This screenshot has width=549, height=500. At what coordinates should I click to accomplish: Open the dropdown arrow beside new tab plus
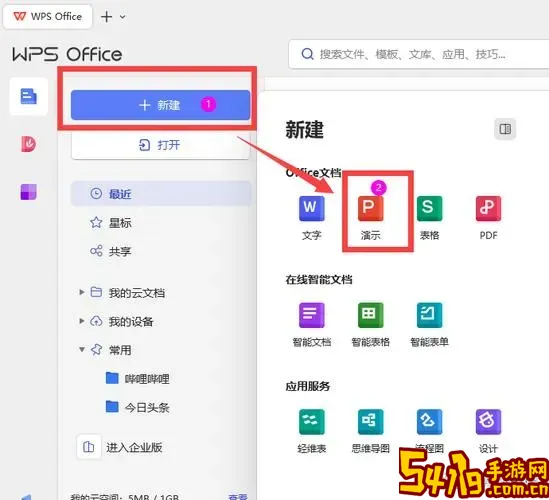pyautogui.click(x=123, y=17)
